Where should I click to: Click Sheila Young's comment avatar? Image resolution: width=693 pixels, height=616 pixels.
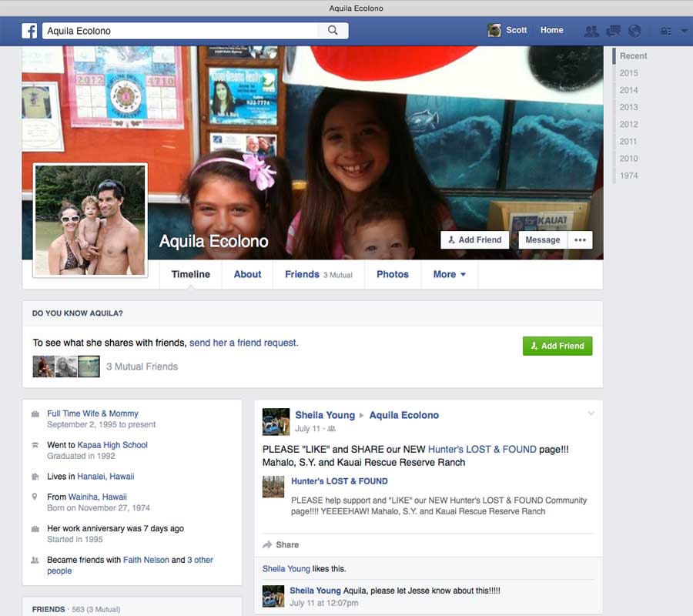pos(273,596)
